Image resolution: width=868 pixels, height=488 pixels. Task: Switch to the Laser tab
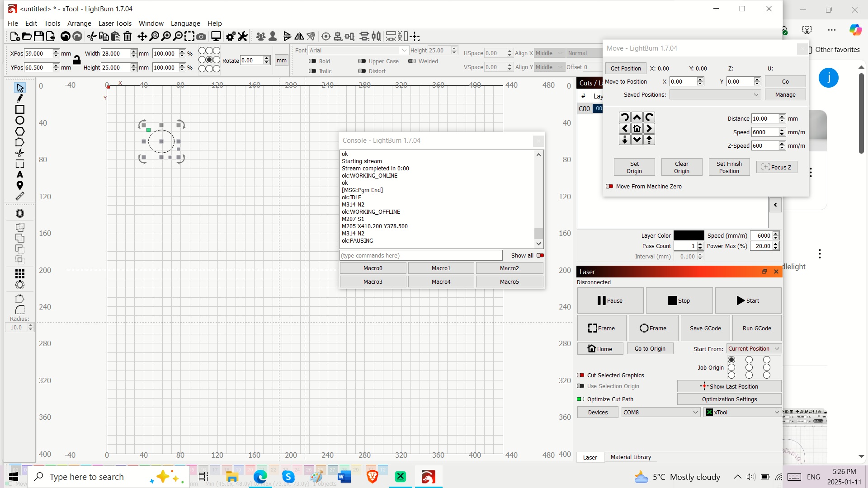[x=590, y=458]
